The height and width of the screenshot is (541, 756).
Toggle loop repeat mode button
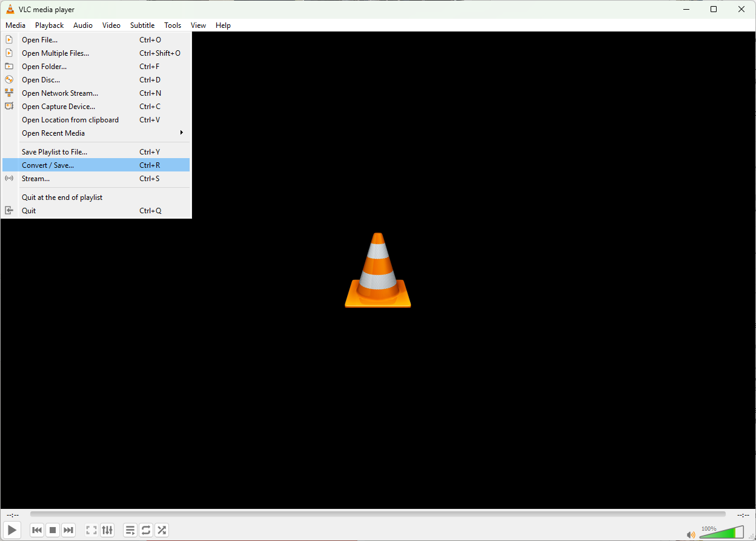(146, 530)
